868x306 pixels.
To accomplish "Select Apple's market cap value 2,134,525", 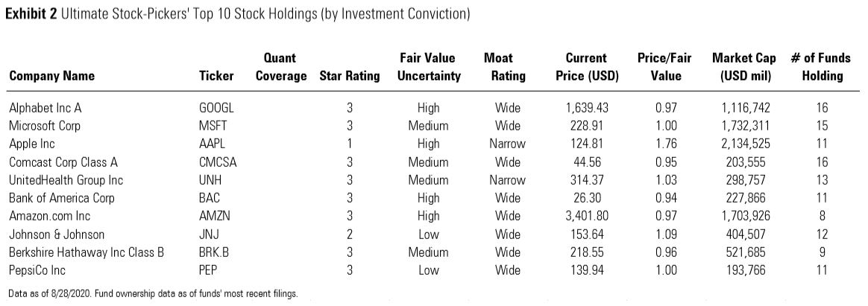I will pos(746,144).
